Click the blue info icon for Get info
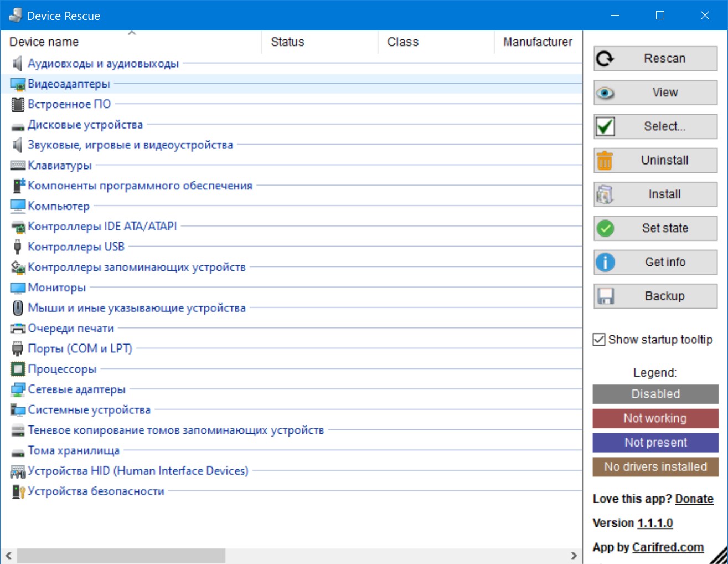Screen dimensions: 728x564 pyautogui.click(x=605, y=262)
